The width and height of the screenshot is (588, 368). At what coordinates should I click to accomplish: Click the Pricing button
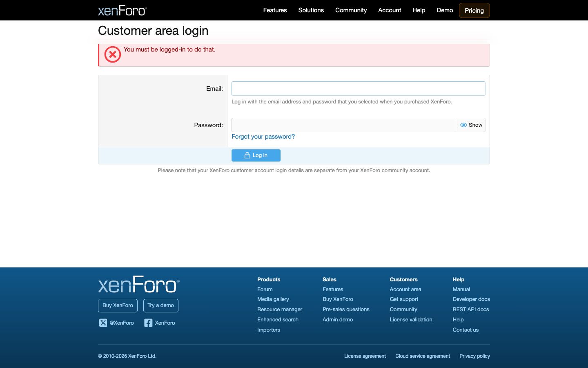(474, 11)
